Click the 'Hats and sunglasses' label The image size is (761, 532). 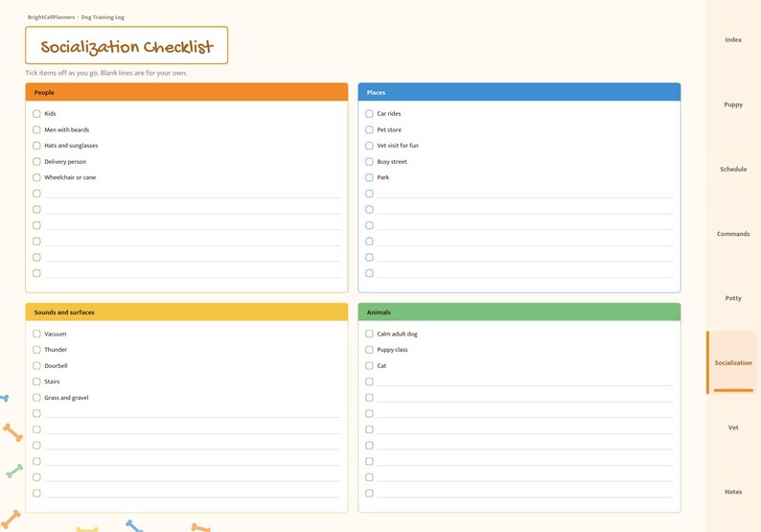tap(71, 146)
